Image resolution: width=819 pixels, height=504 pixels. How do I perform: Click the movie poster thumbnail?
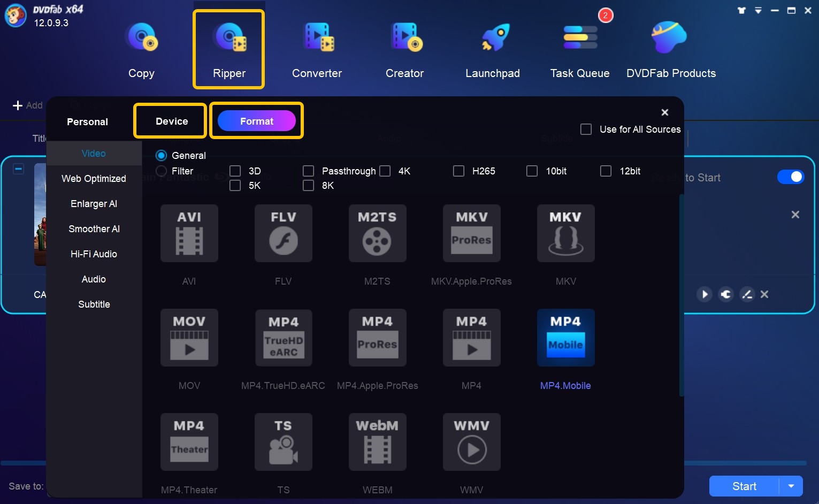40,215
